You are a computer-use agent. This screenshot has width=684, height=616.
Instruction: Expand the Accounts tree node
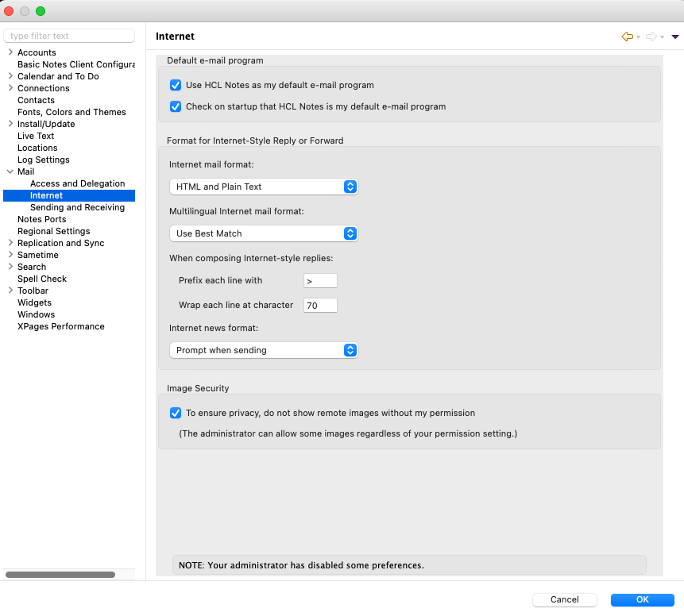coord(10,52)
